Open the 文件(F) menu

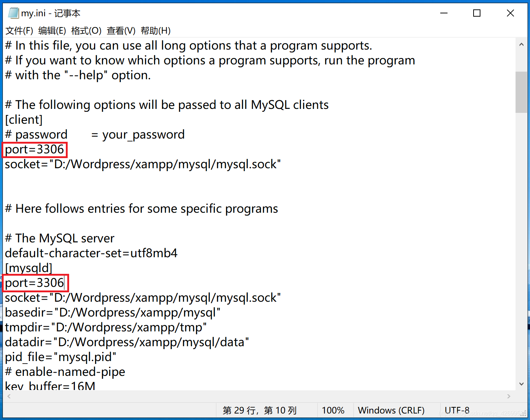(x=19, y=31)
